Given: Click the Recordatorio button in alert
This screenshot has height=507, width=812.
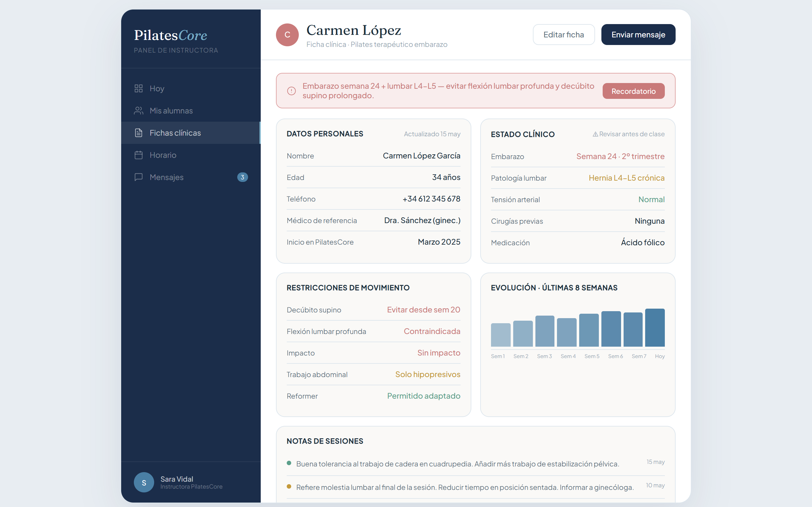Looking at the screenshot, I should (x=633, y=91).
